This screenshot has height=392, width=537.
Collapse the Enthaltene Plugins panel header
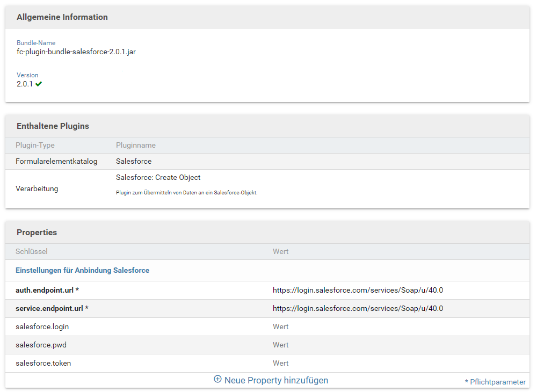[x=53, y=126]
